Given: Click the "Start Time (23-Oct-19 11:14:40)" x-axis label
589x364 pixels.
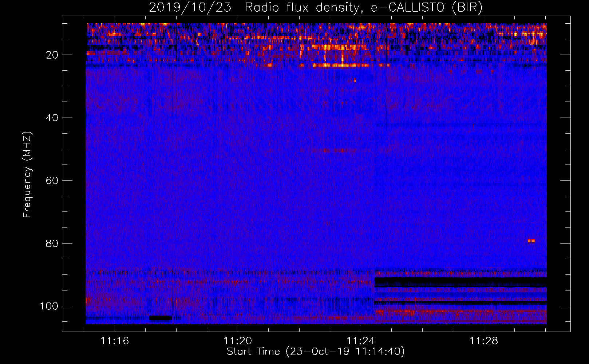Looking at the screenshot, I should pyautogui.click(x=316, y=352).
